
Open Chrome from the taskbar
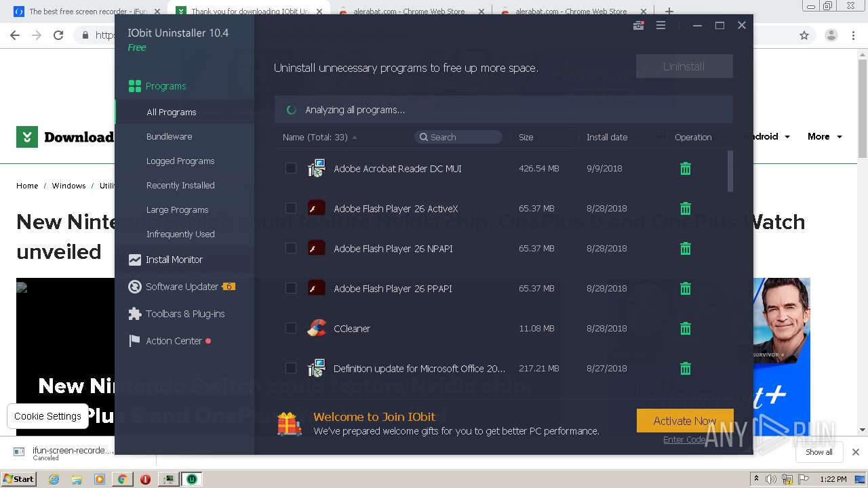(x=122, y=479)
